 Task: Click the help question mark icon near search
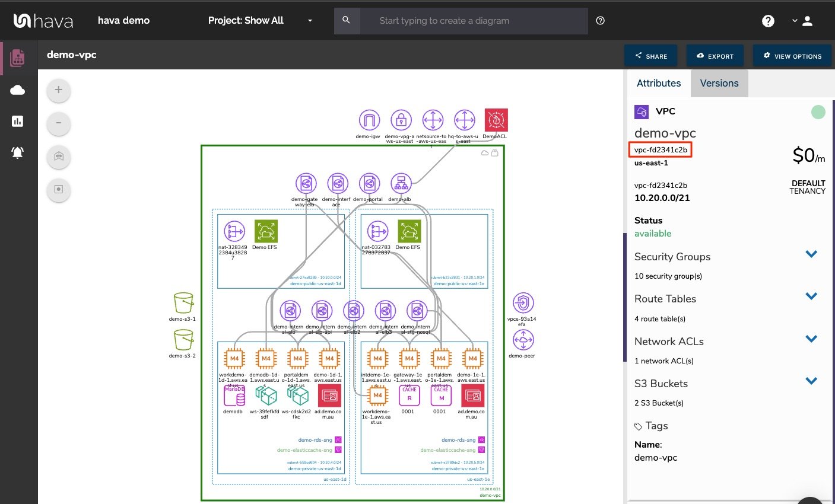[600, 20]
